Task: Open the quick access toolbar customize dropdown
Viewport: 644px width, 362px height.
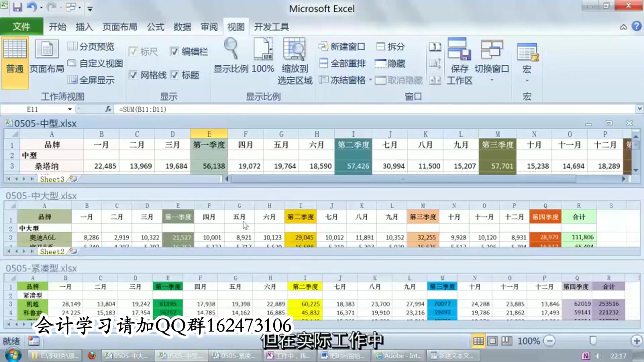Action: 90,8
